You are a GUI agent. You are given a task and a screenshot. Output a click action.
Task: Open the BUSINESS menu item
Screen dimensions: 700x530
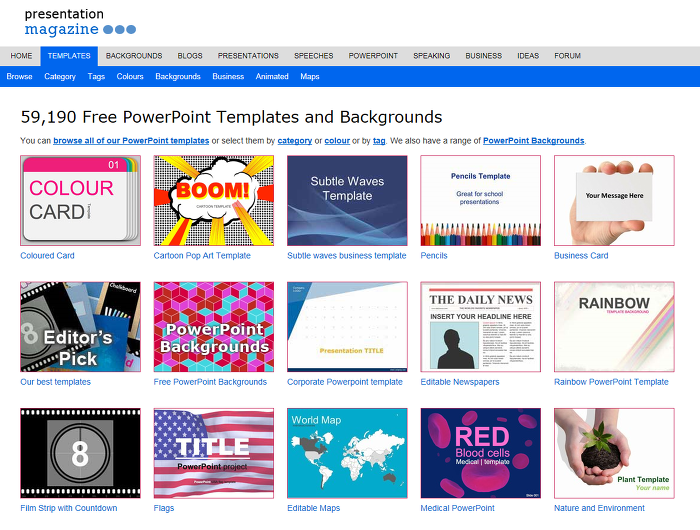pyautogui.click(x=484, y=56)
